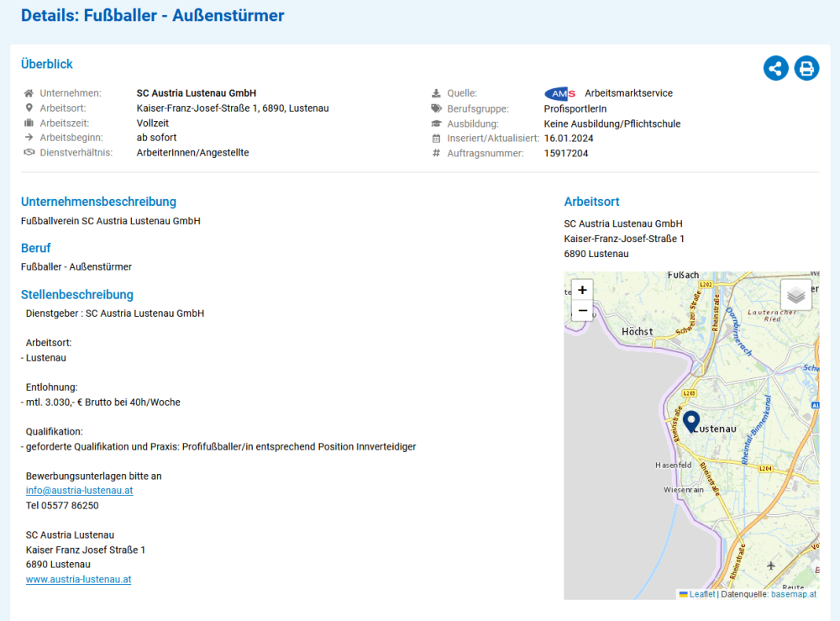Click the briefcase icon beside Arbeitszeit
The height and width of the screenshot is (621, 840).
tap(29, 124)
